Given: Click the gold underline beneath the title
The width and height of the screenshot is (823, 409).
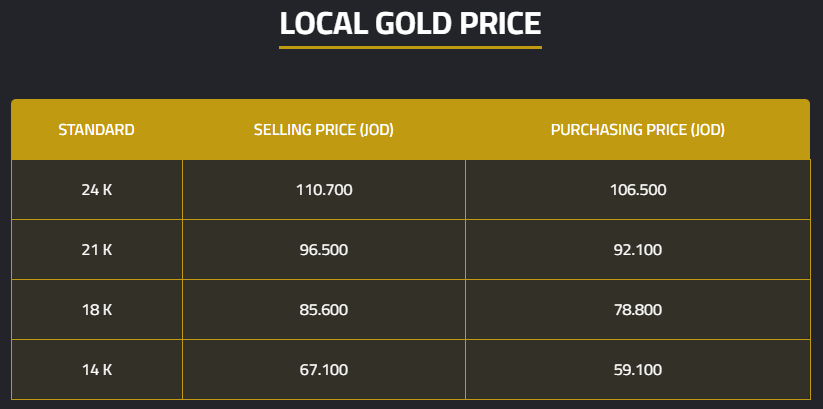Looking at the screenshot, I should [x=410, y=47].
